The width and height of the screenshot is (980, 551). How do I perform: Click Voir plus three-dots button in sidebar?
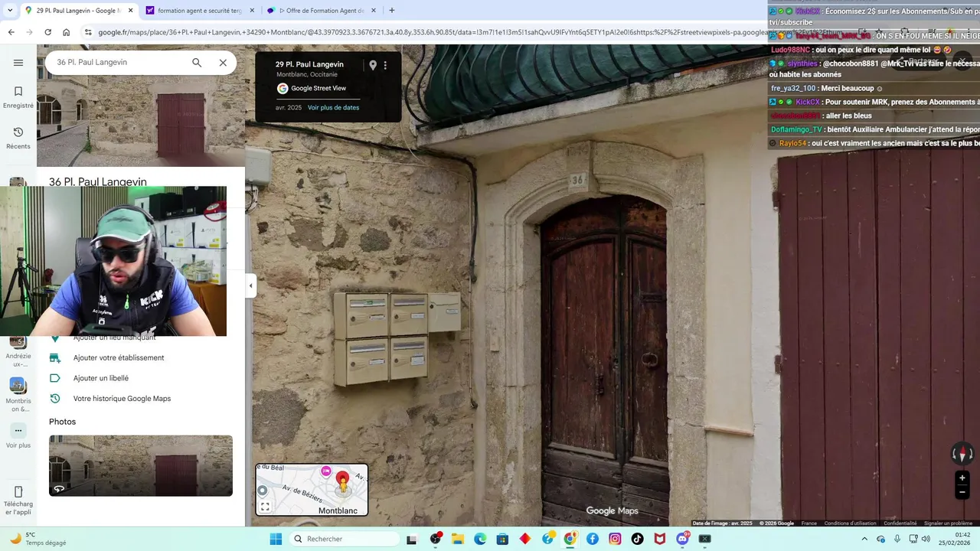[18, 431]
